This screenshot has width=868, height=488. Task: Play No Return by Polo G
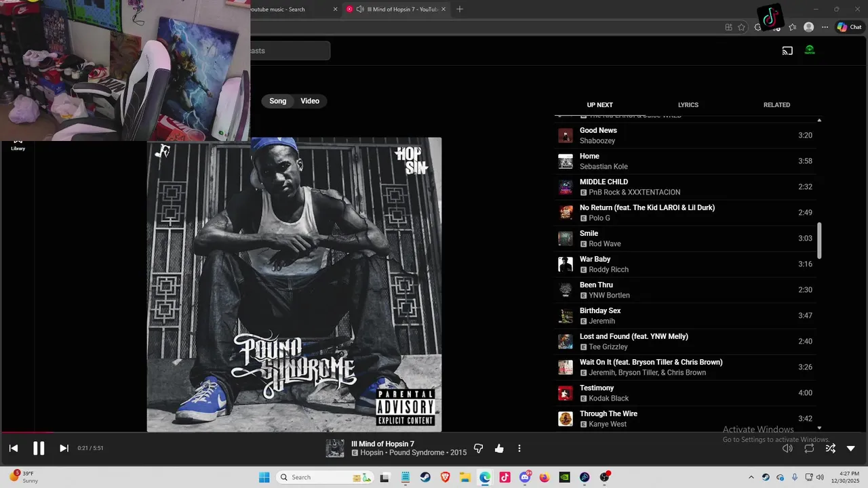point(686,213)
